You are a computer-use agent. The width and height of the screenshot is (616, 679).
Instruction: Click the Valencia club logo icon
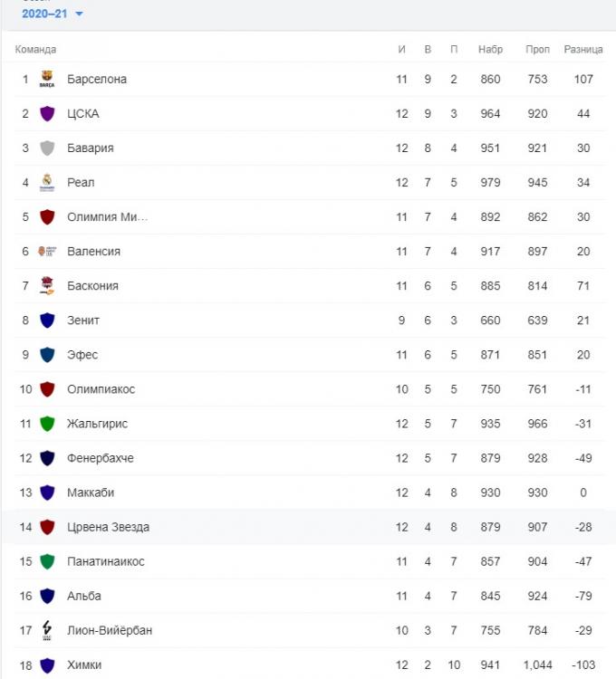click(47, 251)
